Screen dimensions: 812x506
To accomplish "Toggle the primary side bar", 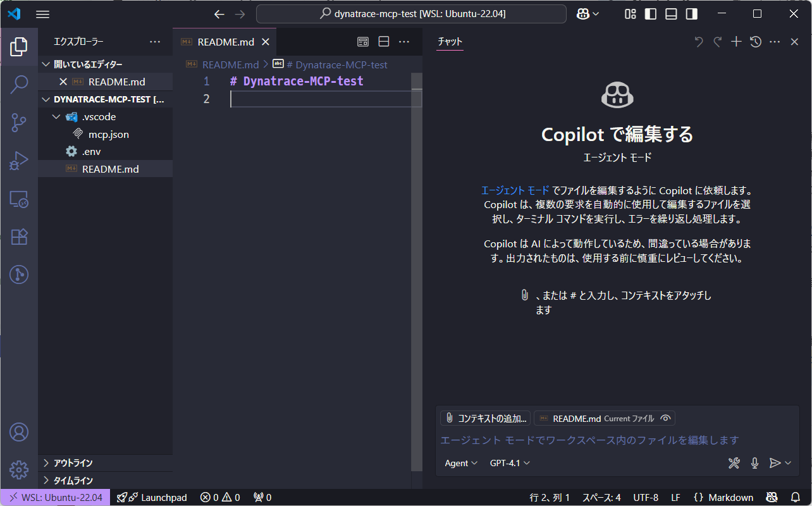I will (651, 14).
